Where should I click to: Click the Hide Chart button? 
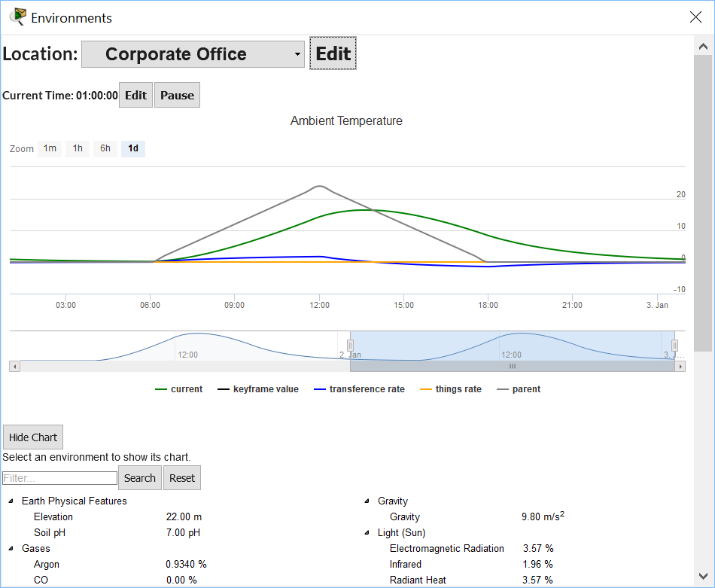(33, 437)
